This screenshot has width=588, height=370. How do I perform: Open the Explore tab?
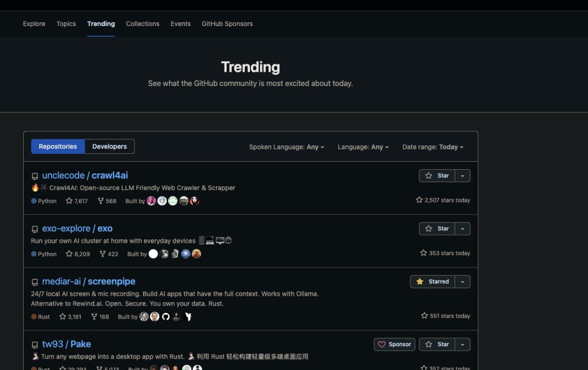[34, 24]
